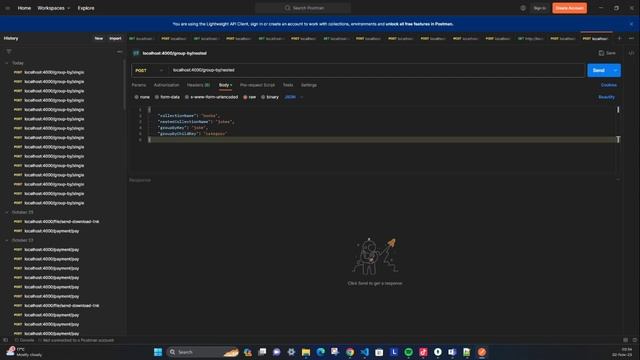
Task: Click the History sidebar vertical scrollbar
Action: click(124, 85)
